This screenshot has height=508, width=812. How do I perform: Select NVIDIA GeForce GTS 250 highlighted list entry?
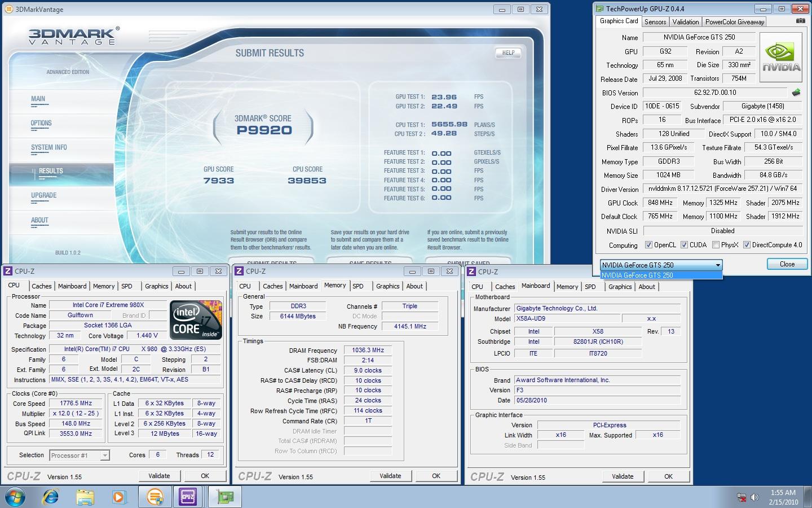point(661,275)
